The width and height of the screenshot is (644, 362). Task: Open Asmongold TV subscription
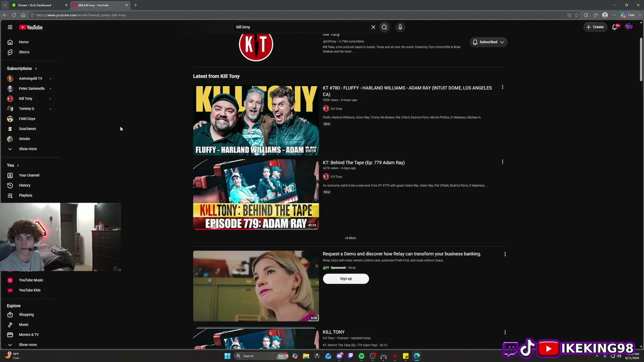click(30, 78)
